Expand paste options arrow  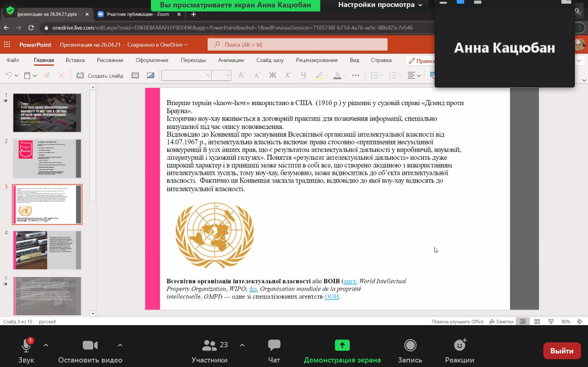click(x=35, y=76)
